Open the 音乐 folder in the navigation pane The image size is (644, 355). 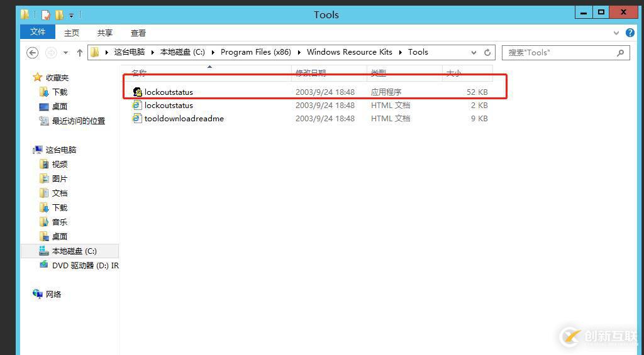(60, 222)
